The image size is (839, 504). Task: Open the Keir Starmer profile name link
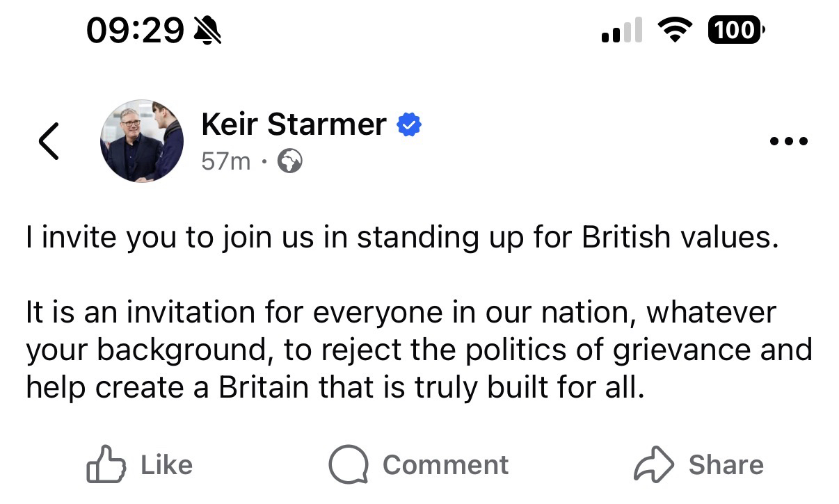tap(293, 125)
